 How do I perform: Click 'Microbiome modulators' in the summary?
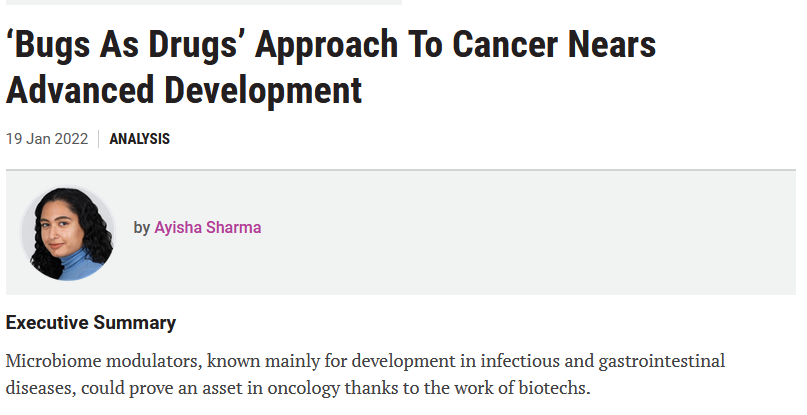pos(84,360)
